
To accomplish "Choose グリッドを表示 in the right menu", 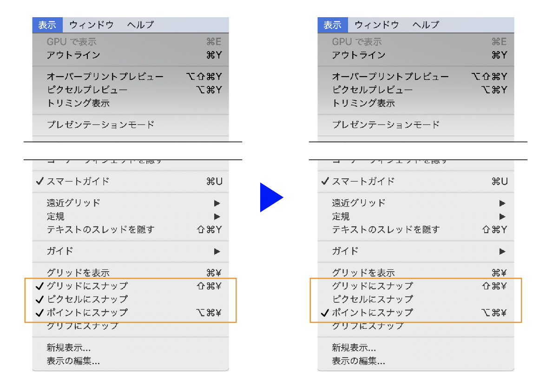I will [416, 273].
